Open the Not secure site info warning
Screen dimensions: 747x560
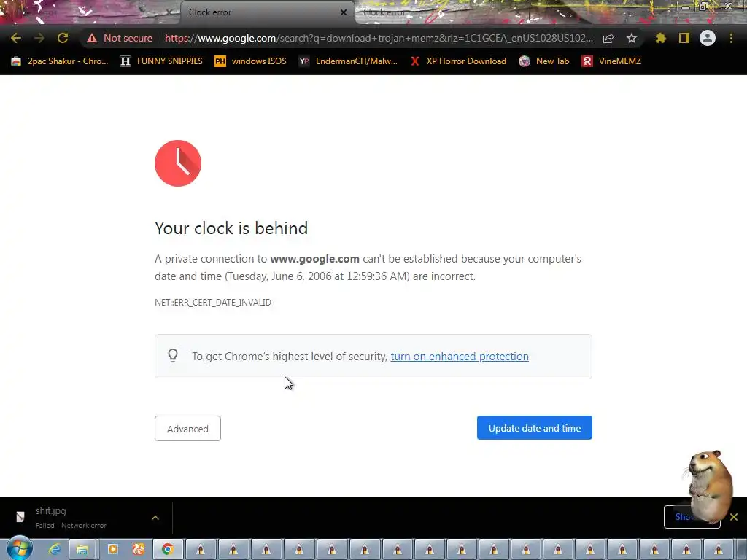tap(119, 38)
